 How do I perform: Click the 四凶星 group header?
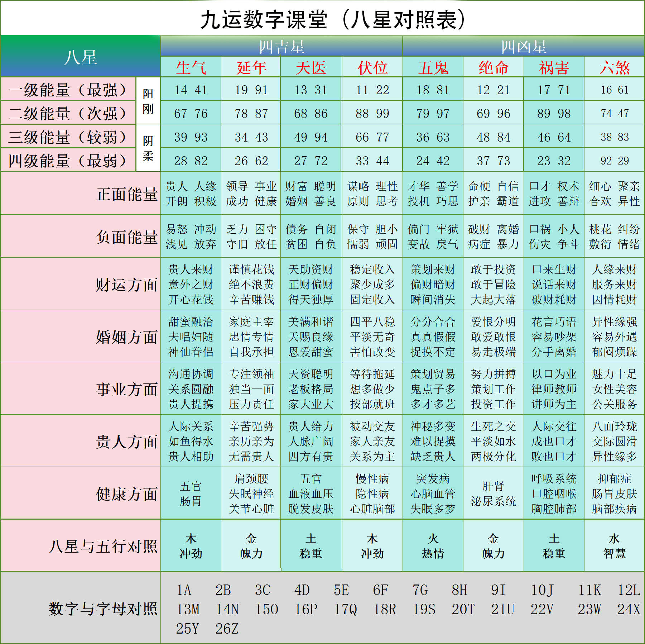click(x=524, y=46)
